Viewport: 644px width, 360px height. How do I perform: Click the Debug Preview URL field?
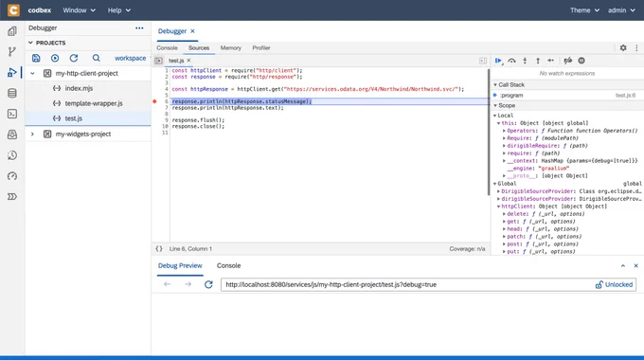click(x=406, y=284)
